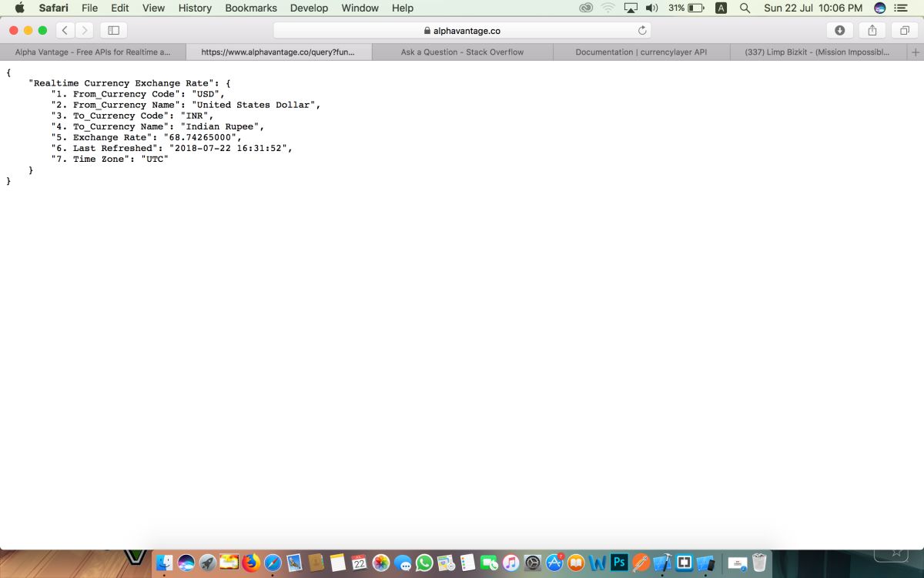This screenshot has width=924, height=578.
Task: Open the View menu
Action: (153, 8)
